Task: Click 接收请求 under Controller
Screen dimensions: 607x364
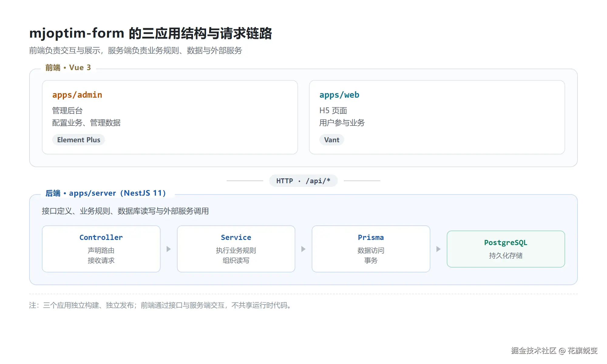Action: click(x=101, y=261)
